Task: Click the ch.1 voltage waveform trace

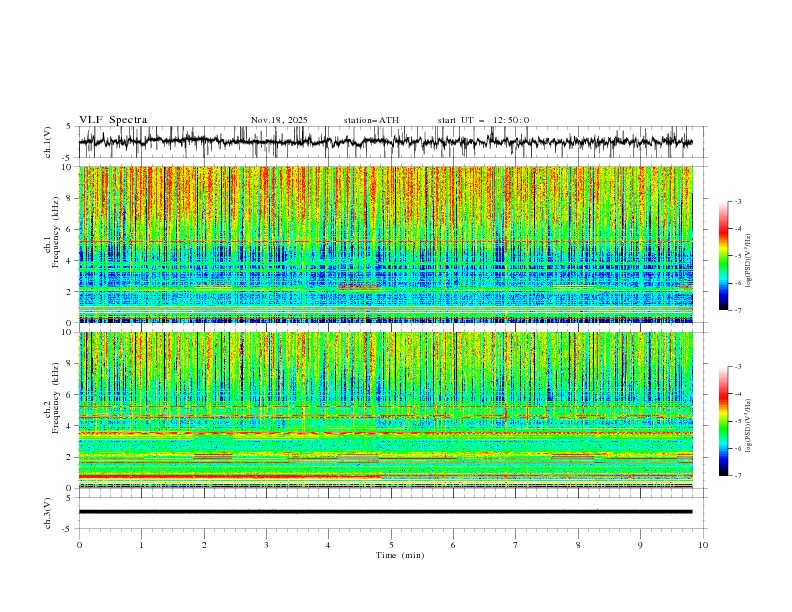Action: pos(385,142)
